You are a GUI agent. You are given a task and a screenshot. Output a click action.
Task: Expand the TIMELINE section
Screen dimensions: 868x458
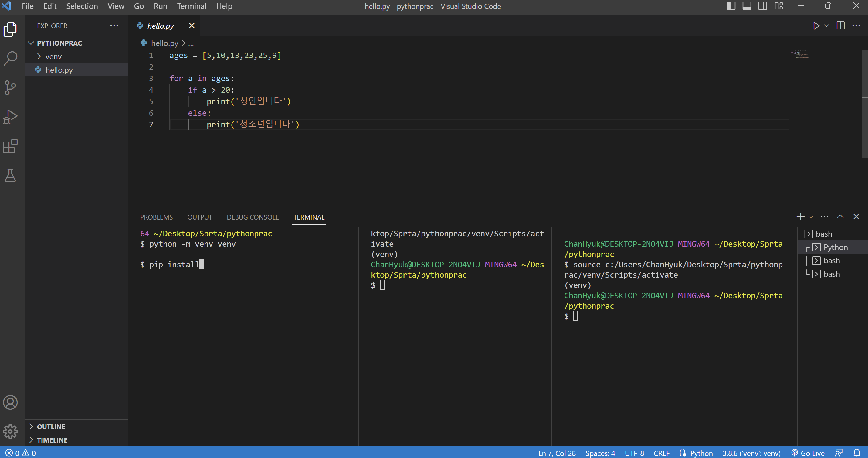(x=77, y=440)
